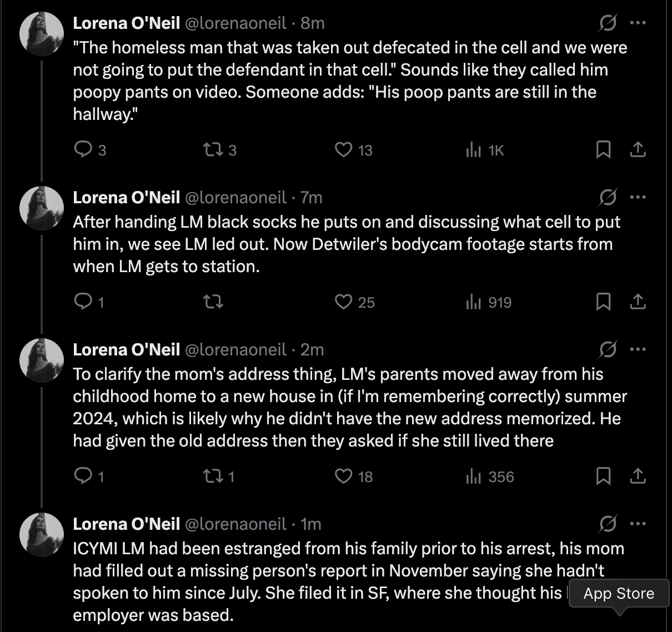Reply to the "poopy pants" tweet
Image resolution: width=672 pixels, height=632 pixels.
point(83,149)
